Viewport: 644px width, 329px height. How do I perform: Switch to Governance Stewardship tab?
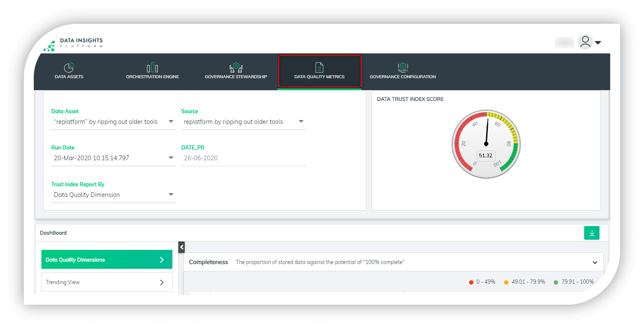pos(236,77)
